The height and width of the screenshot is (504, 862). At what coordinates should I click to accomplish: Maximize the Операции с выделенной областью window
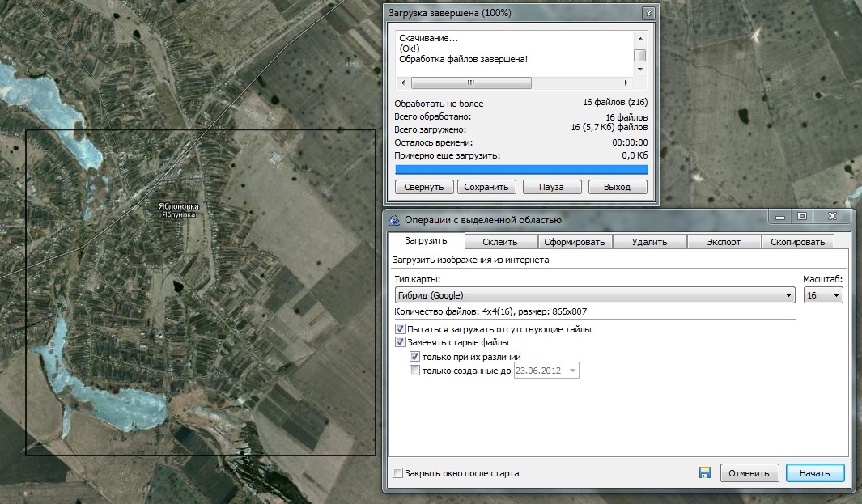click(801, 217)
